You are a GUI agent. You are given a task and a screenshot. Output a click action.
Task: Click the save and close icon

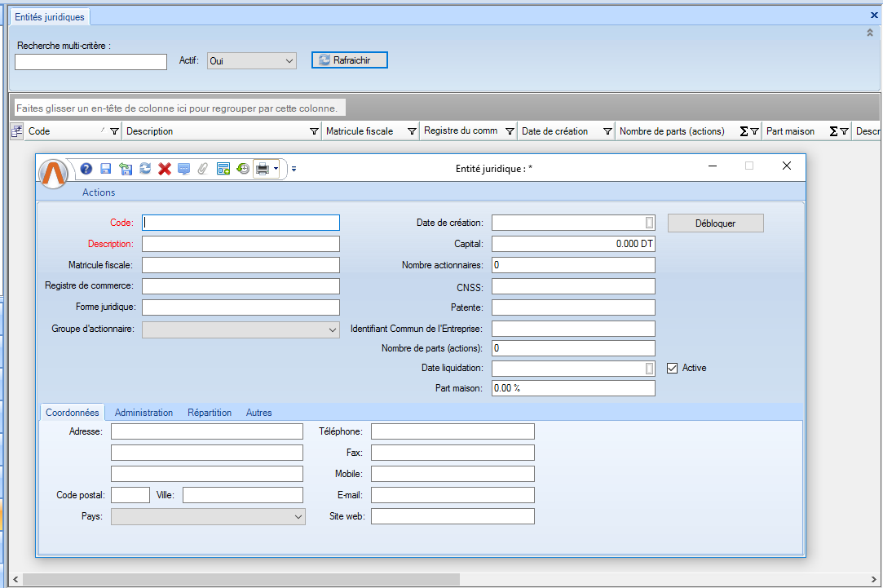(x=126, y=169)
